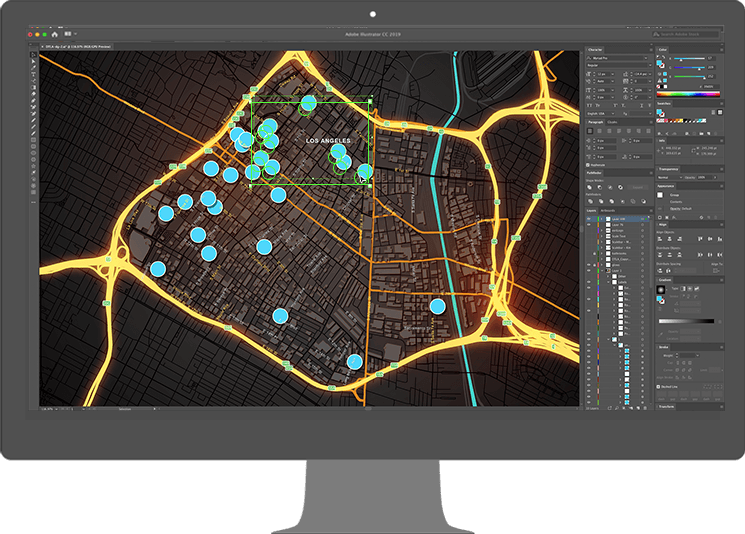Click the Minus Back pathfinder icon
This screenshot has width=745, height=534.
click(643, 201)
